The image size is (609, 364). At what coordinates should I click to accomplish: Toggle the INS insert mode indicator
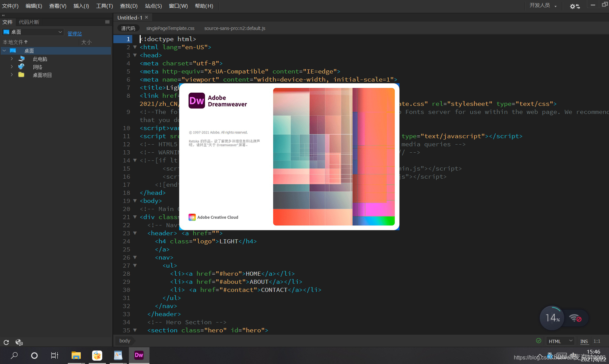pyautogui.click(x=584, y=341)
